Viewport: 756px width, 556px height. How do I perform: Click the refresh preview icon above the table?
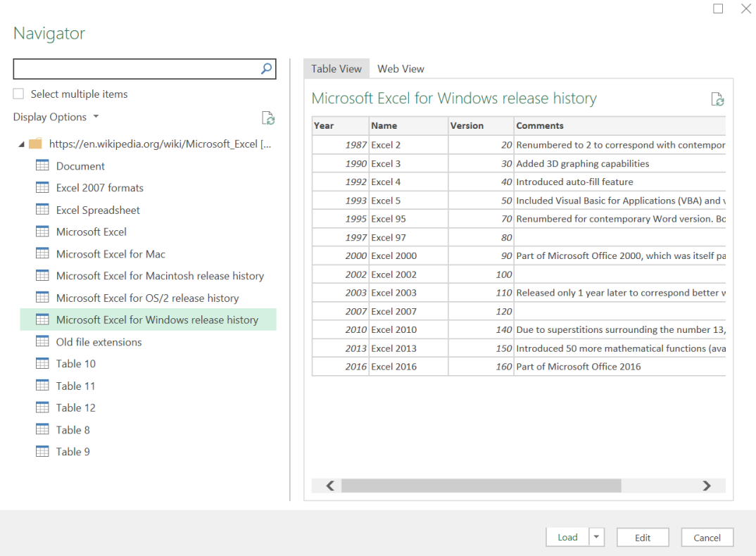coord(717,99)
